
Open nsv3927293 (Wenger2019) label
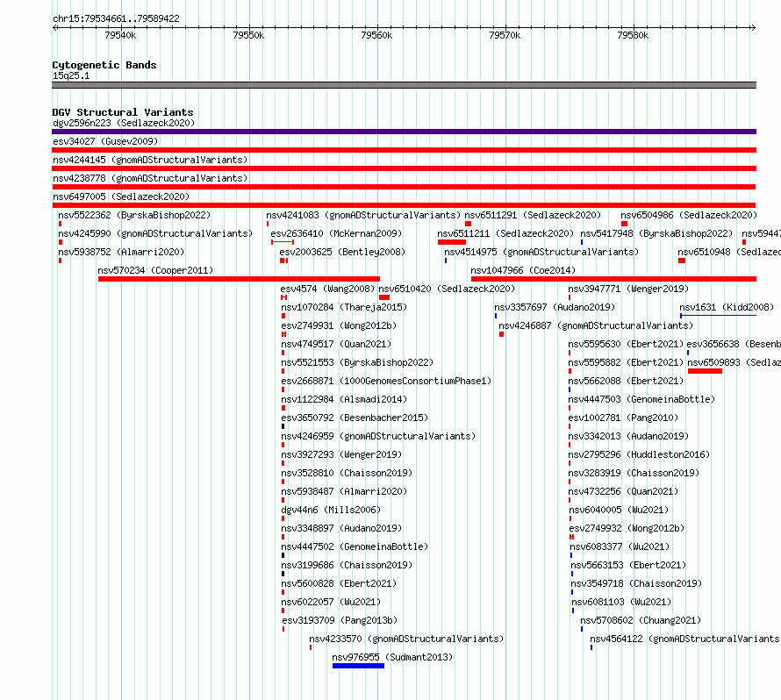(x=341, y=454)
